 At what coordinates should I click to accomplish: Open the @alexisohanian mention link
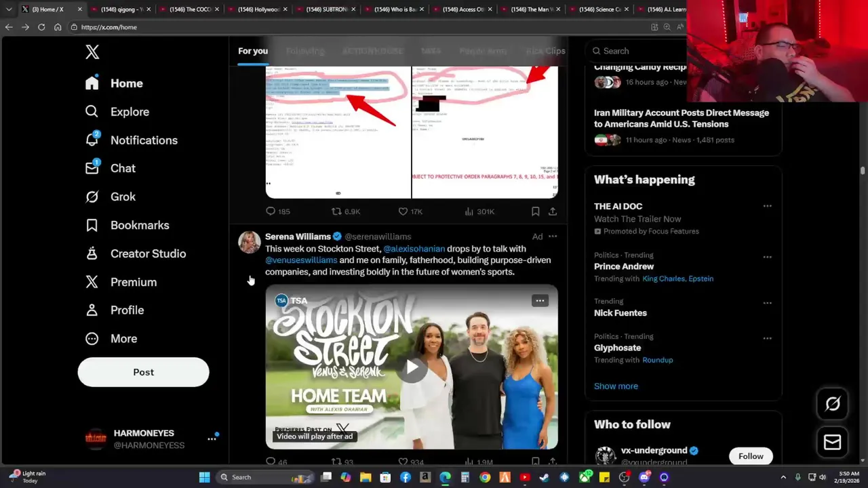click(414, 249)
